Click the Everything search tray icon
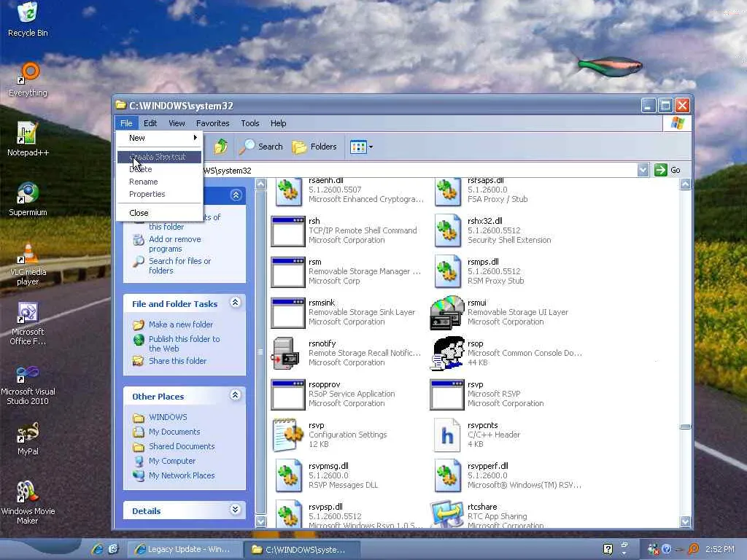This screenshot has height=560, width=747. [x=693, y=549]
